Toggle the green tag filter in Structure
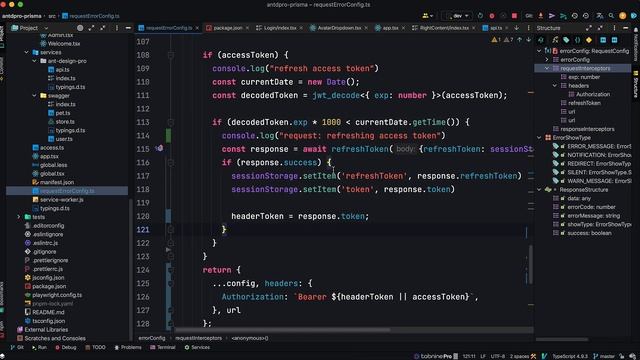640x360 pixels. click(566, 40)
